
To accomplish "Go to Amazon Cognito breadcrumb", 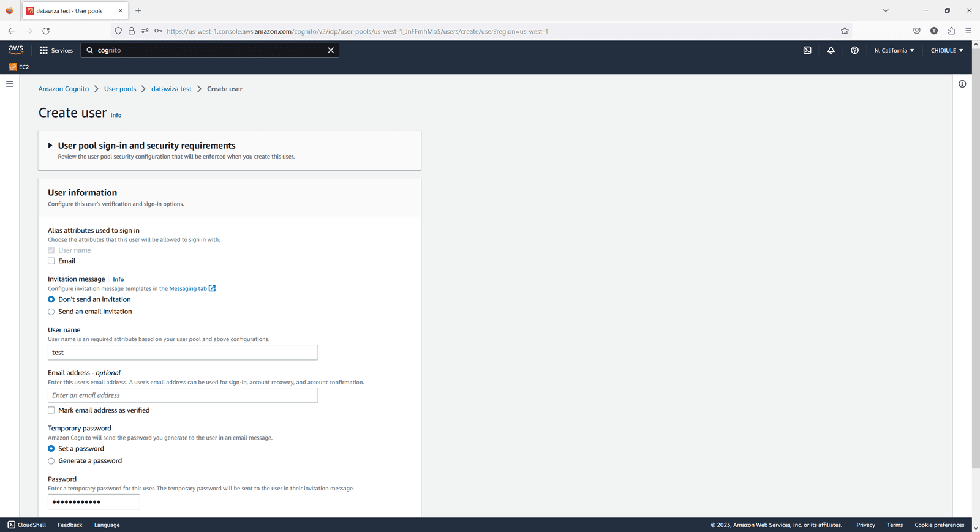I will [64, 89].
